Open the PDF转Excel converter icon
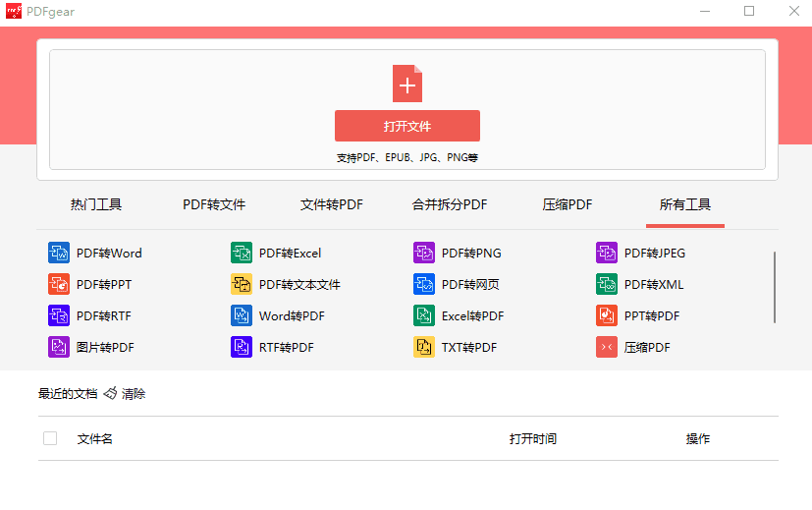 pyautogui.click(x=242, y=253)
